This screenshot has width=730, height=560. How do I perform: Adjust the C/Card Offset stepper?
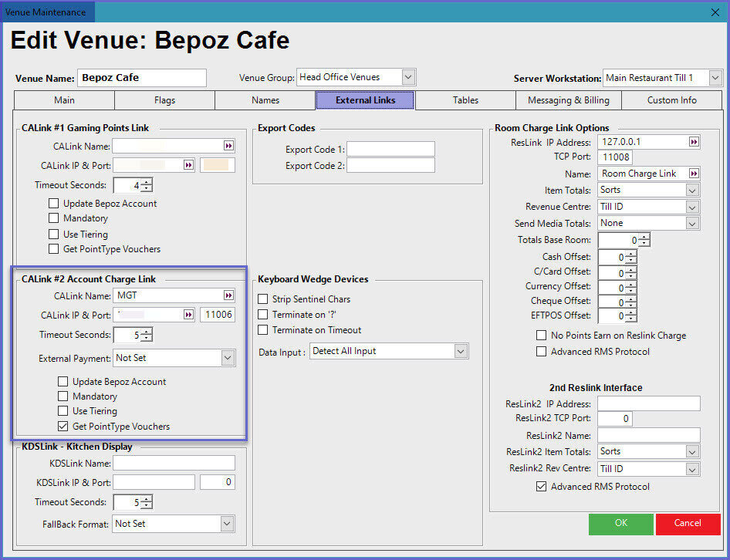click(x=630, y=273)
